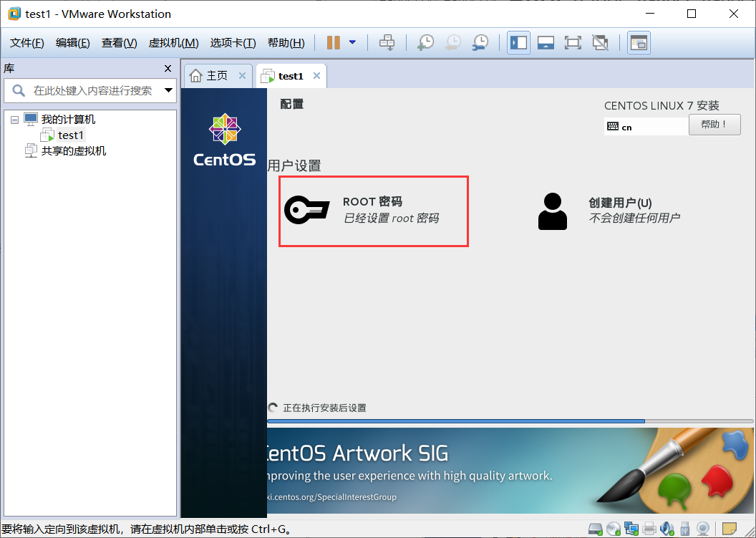
Task: Click the 帮助！ button in CentOS installer
Action: pyautogui.click(x=714, y=125)
